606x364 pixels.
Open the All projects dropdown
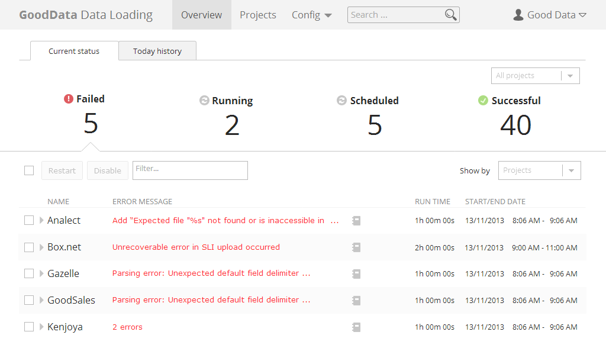(x=535, y=76)
